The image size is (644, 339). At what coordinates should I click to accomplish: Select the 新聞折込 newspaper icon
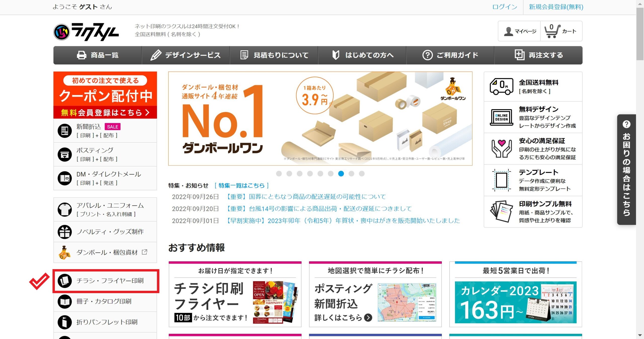65,131
